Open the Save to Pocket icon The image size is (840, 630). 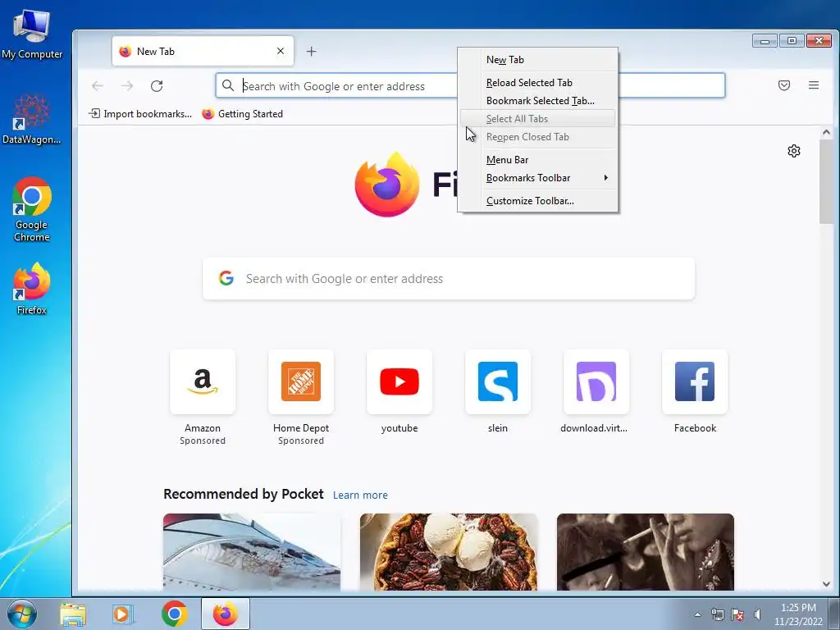[783, 85]
